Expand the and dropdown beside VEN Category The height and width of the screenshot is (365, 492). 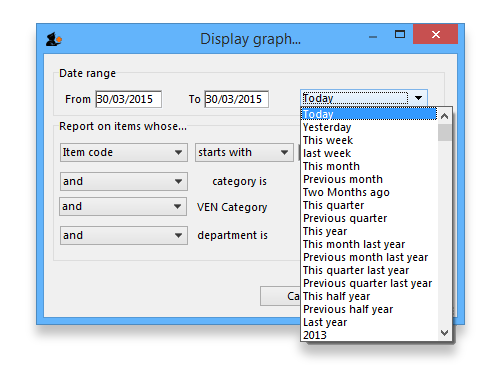(123, 206)
